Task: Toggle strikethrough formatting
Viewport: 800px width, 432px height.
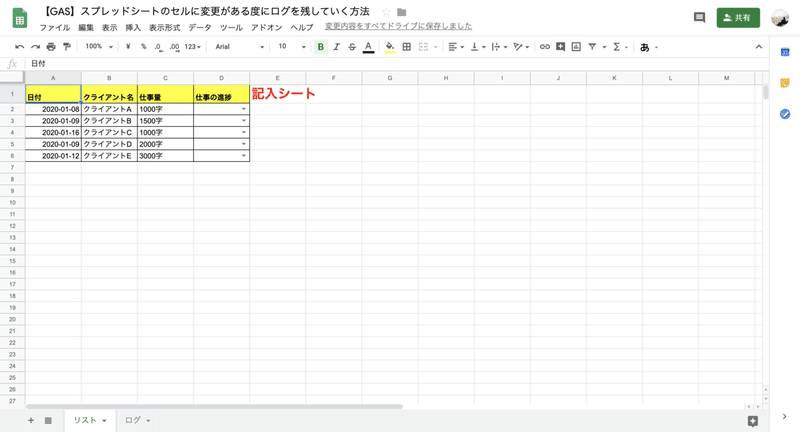Action: tap(352, 47)
